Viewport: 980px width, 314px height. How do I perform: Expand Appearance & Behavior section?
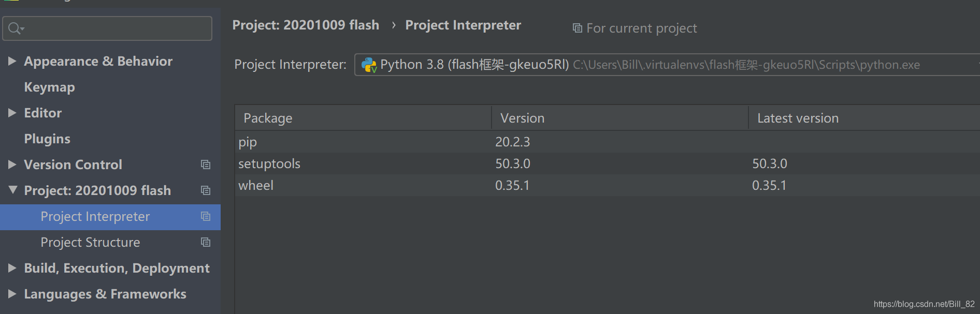(12, 61)
